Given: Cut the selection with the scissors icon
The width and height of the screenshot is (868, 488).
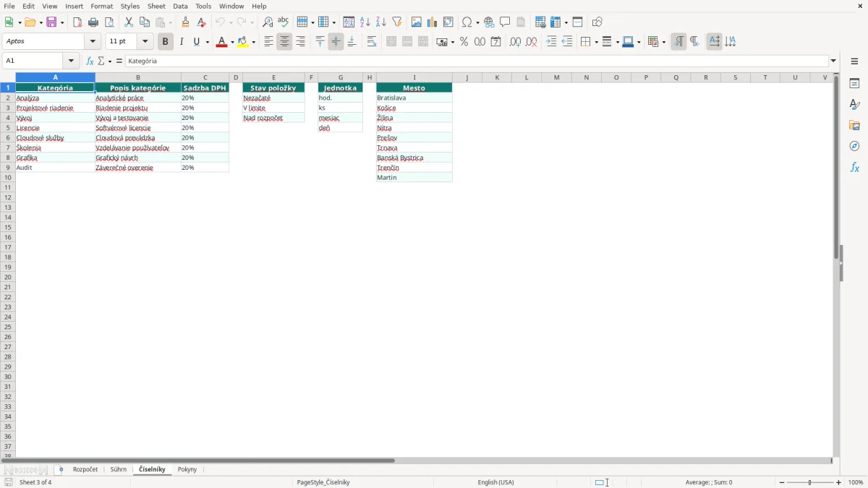Looking at the screenshot, I should tap(129, 22).
